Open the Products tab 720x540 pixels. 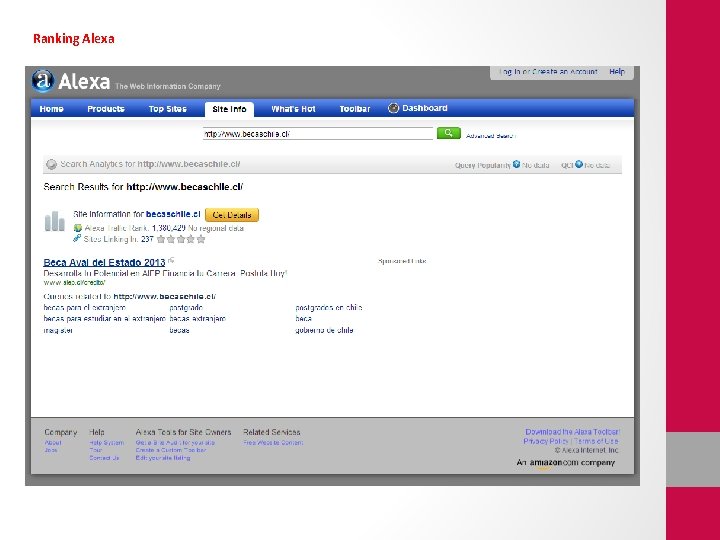[106, 109]
